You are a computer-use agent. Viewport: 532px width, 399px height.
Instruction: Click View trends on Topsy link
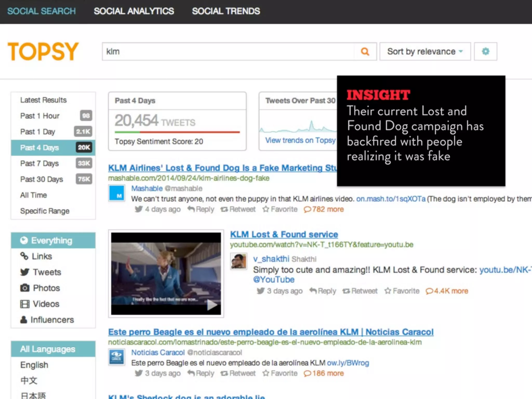point(301,140)
